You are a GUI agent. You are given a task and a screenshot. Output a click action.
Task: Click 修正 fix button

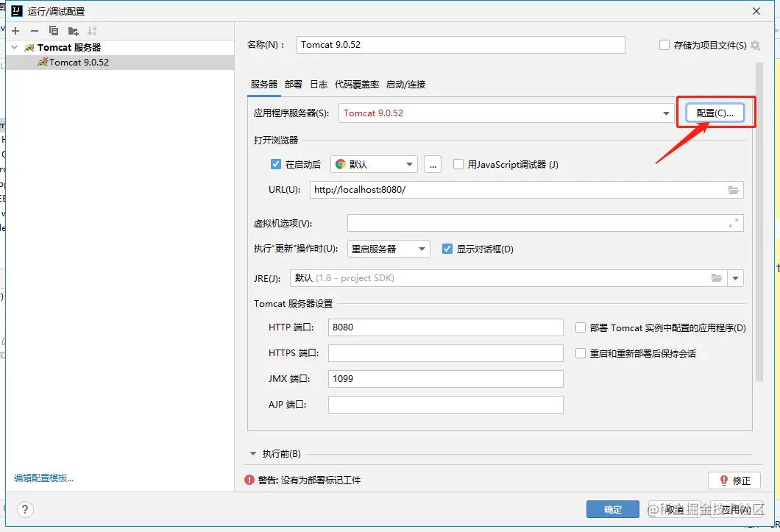pos(734,480)
